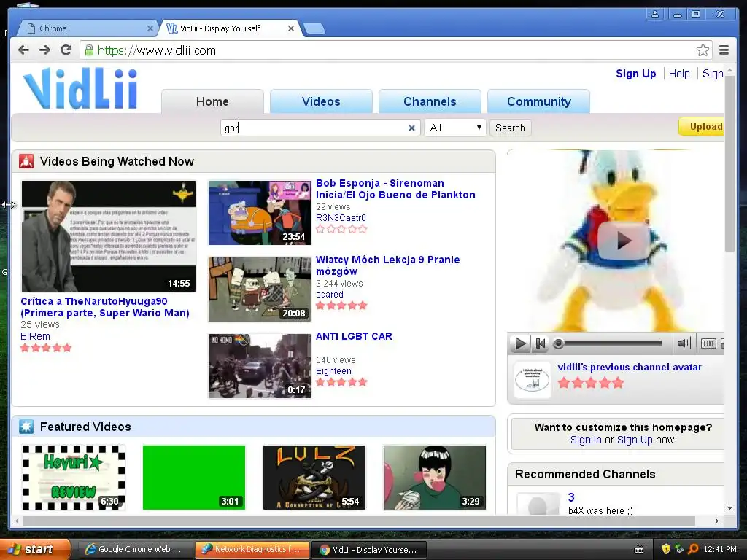The height and width of the screenshot is (560, 747).
Task: Open the All search category dropdown
Action: pos(455,128)
